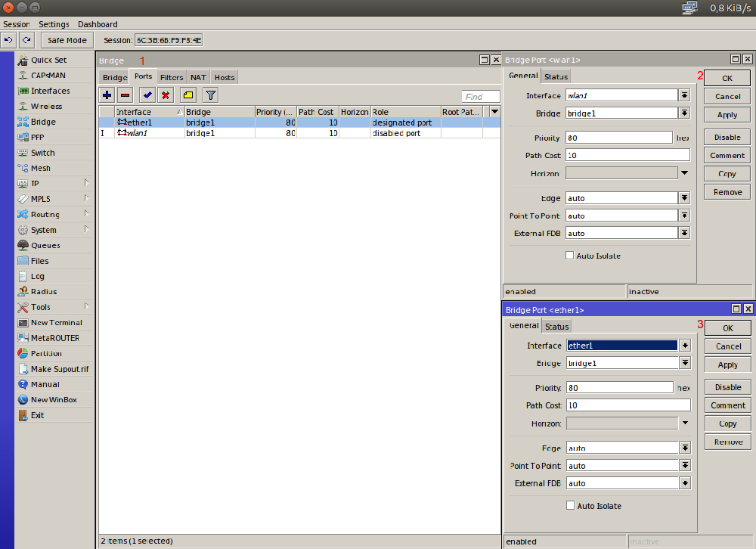Click the redo arrow icon
This screenshot has width=756, height=549.
click(26, 40)
